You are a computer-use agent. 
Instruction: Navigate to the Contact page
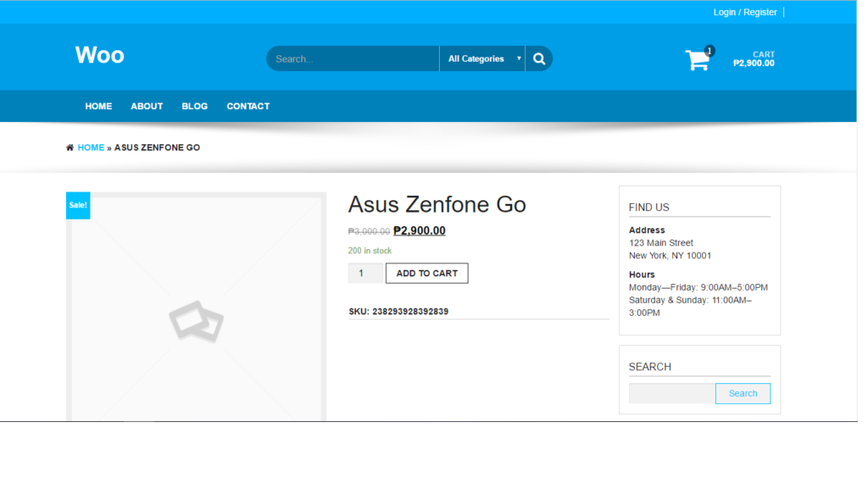pyautogui.click(x=248, y=106)
